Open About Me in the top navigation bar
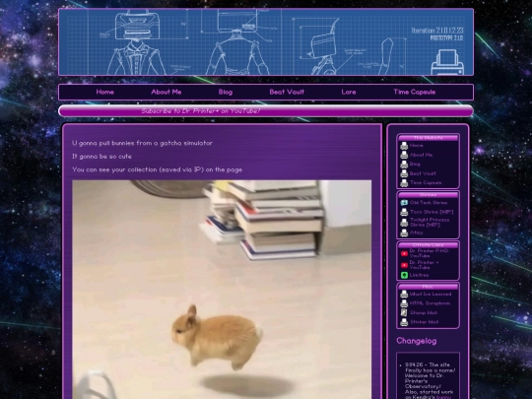532x399 pixels. point(166,92)
